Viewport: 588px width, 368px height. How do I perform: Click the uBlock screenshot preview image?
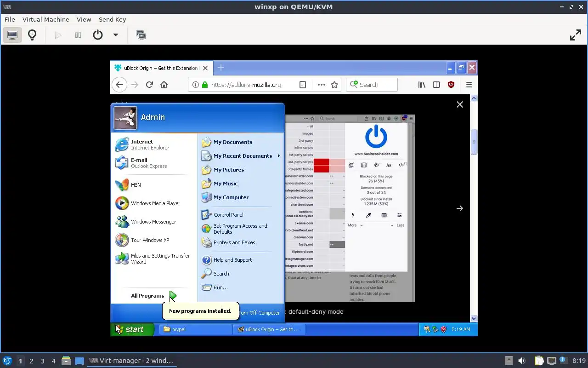[x=350, y=208]
